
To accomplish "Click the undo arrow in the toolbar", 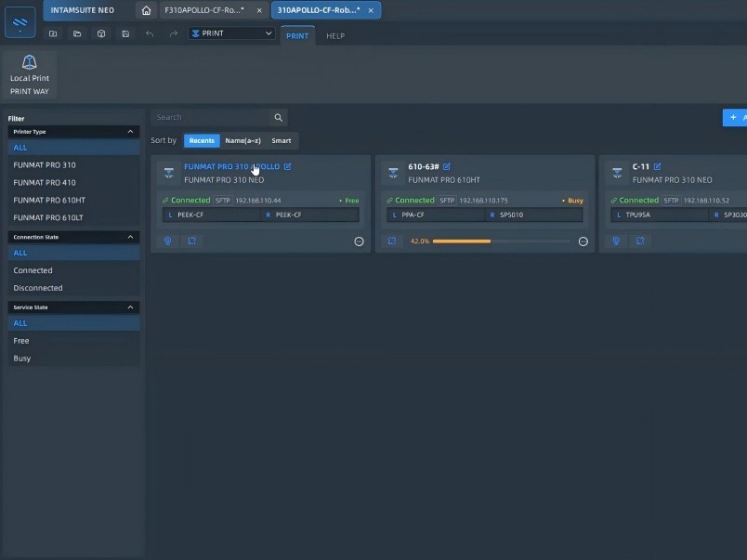I will pos(149,33).
